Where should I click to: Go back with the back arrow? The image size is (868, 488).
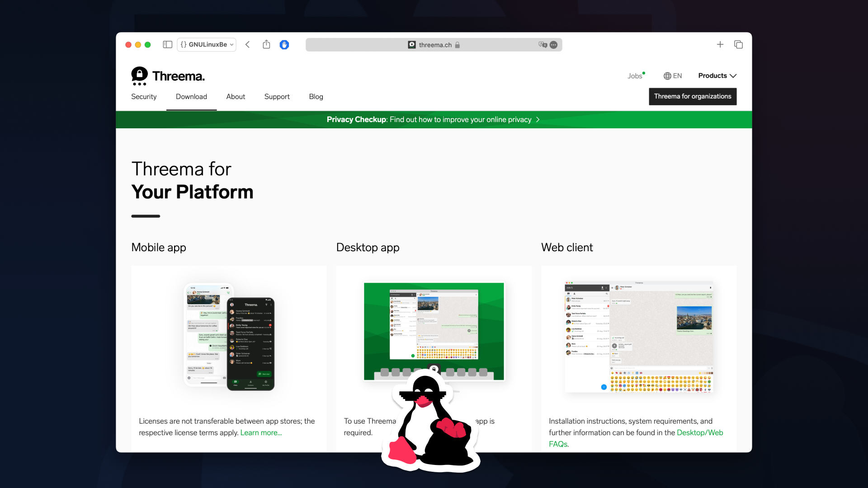(x=247, y=44)
